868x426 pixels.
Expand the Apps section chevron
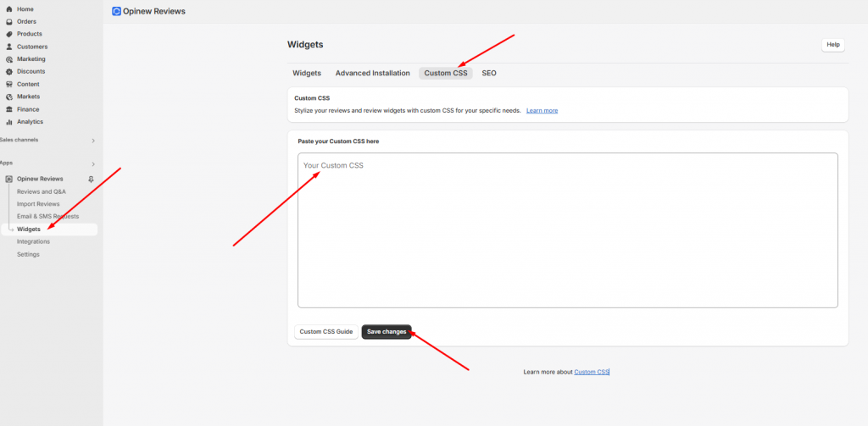(x=93, y=163)
